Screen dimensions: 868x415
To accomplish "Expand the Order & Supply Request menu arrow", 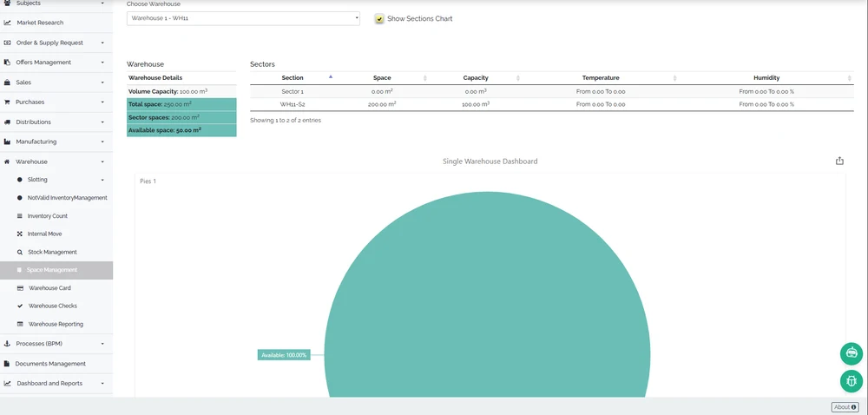I will coord(102,43).
